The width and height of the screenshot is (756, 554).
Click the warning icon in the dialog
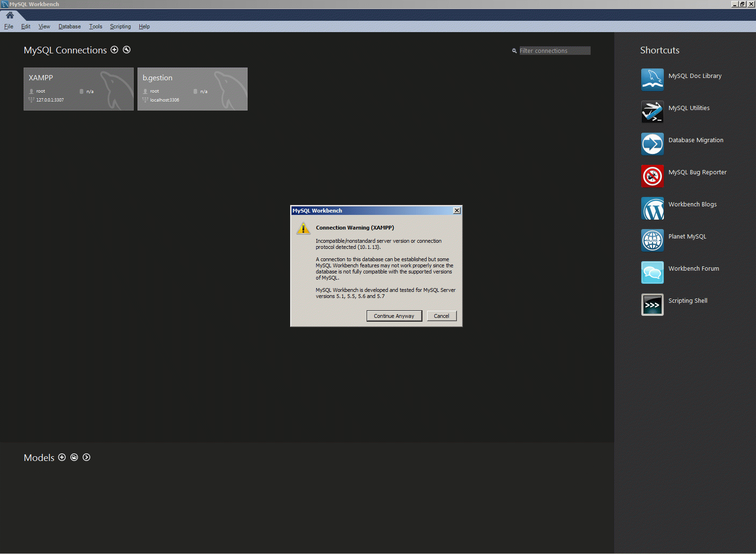303,229
